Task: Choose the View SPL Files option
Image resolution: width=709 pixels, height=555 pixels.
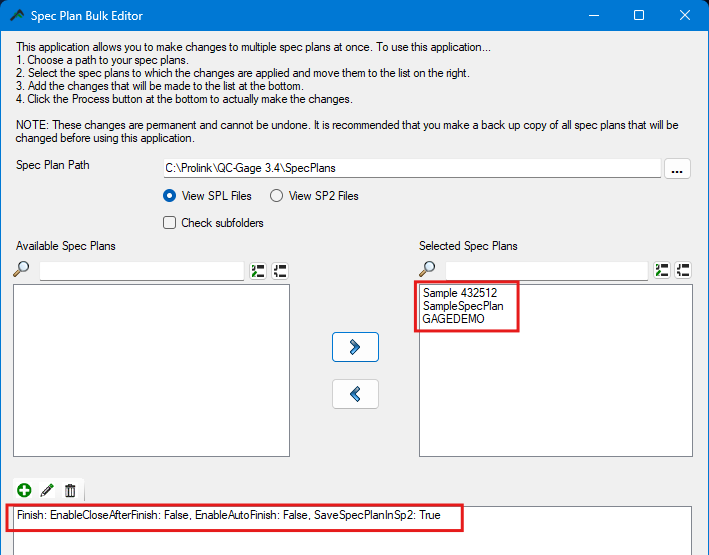Action: (170, 196)
